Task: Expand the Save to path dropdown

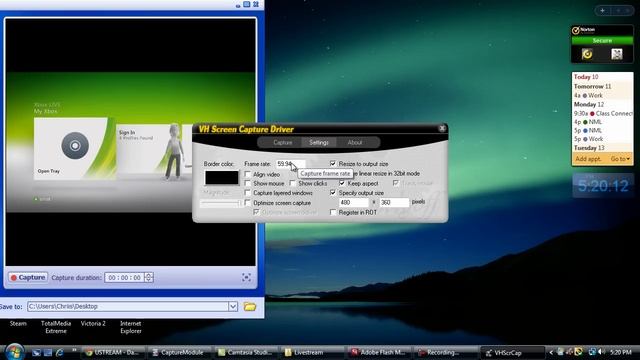Action: point(233,306)
